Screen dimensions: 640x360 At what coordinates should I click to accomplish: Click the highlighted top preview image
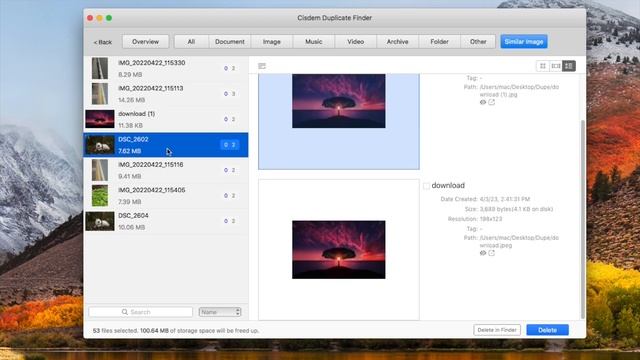[338, 101]
